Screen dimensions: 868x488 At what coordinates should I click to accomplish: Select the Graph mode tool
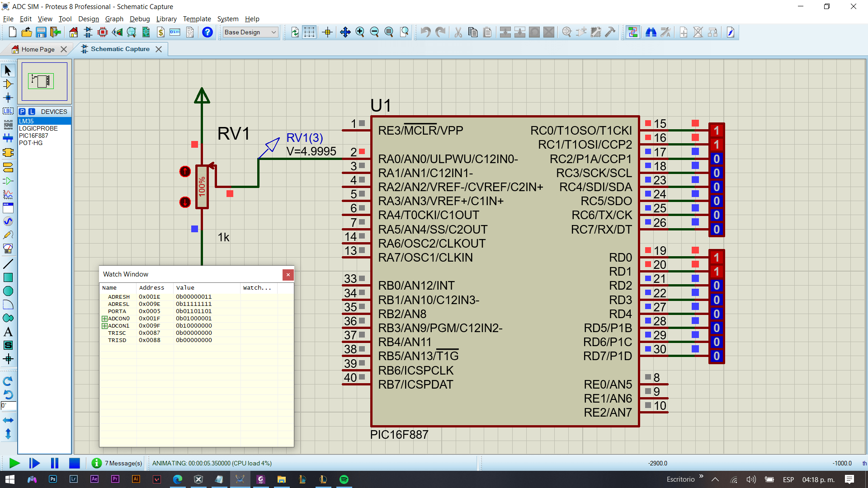click(8, 195)
